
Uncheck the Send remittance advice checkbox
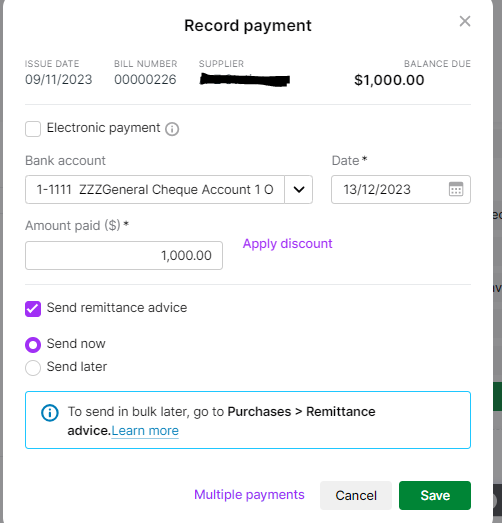[x=33, y=309]
